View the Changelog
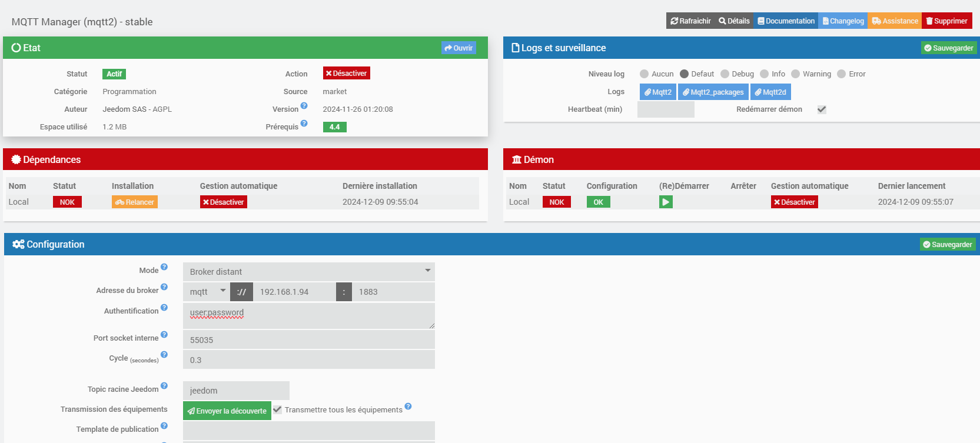The width and height of the screenshot is (980, 443). tap(843, 21)
